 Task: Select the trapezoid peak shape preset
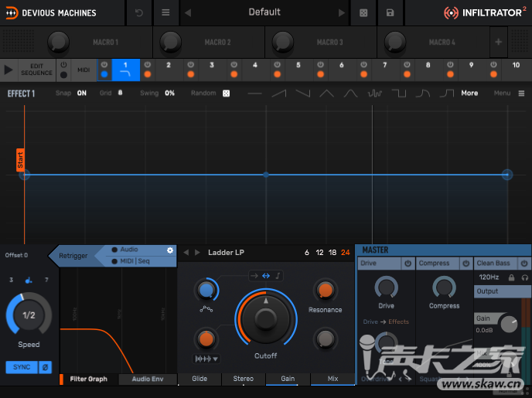point(350,94)
